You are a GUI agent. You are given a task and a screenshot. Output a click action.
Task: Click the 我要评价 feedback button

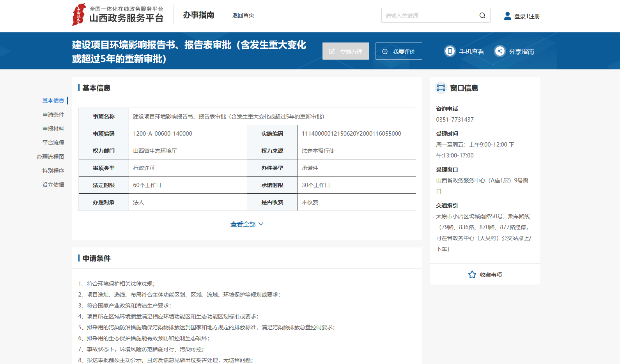(x=399, y=51)
